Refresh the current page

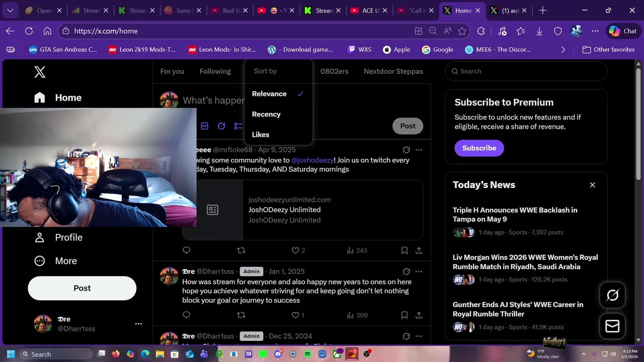[x=29, y=31]
